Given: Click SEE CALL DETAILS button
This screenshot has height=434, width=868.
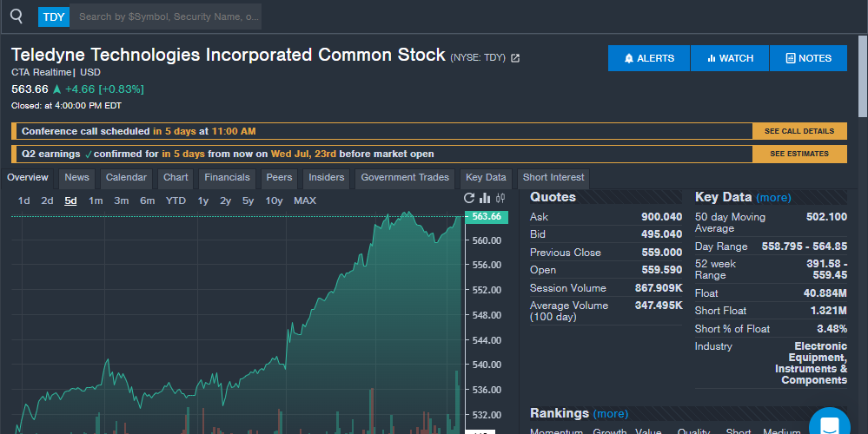Looking at the screenshot, I should point(799,131).
